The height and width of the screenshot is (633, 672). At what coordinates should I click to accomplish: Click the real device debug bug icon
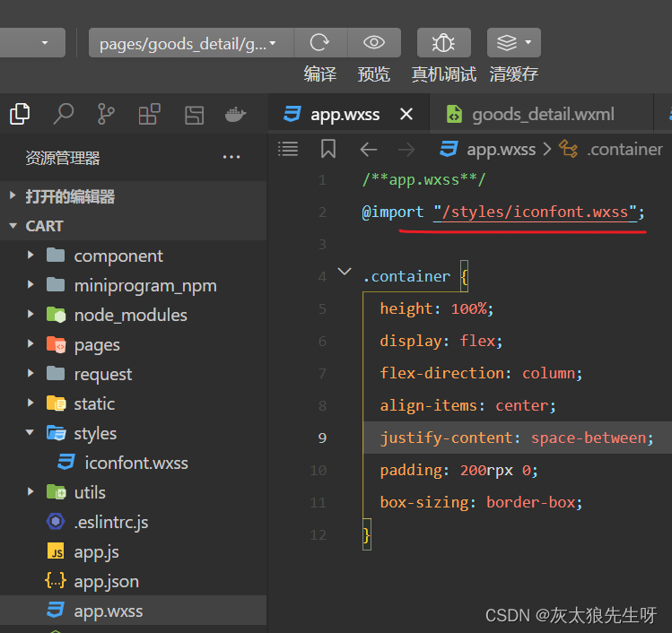[443, 42]
